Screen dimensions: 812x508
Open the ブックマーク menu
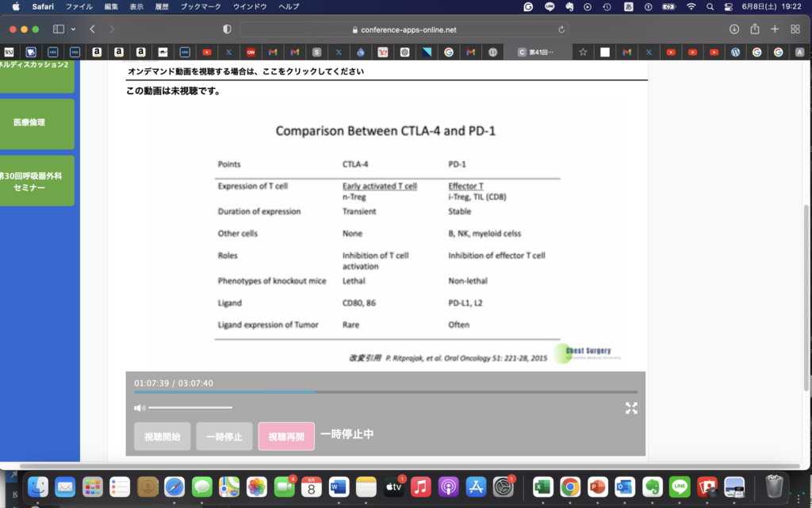coord(201,6)
